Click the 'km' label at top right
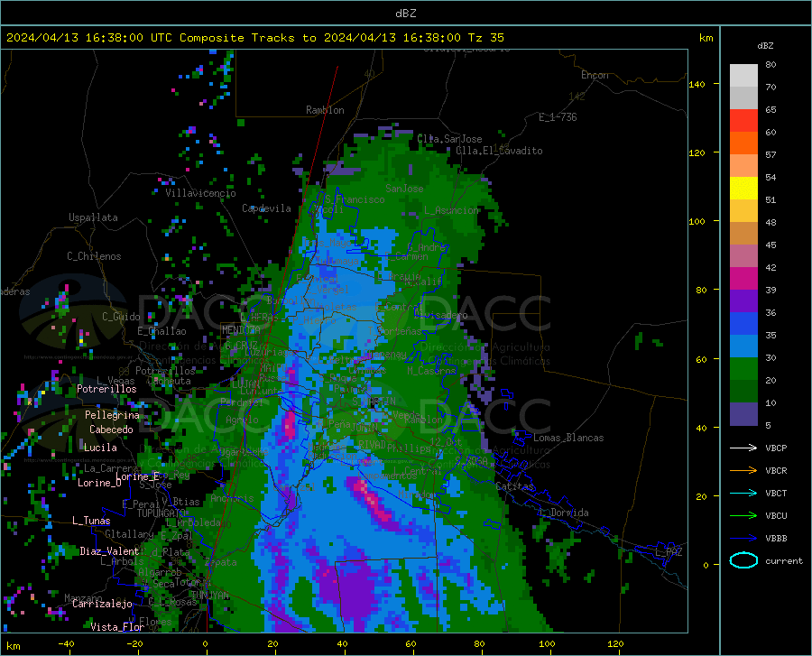 706,38
